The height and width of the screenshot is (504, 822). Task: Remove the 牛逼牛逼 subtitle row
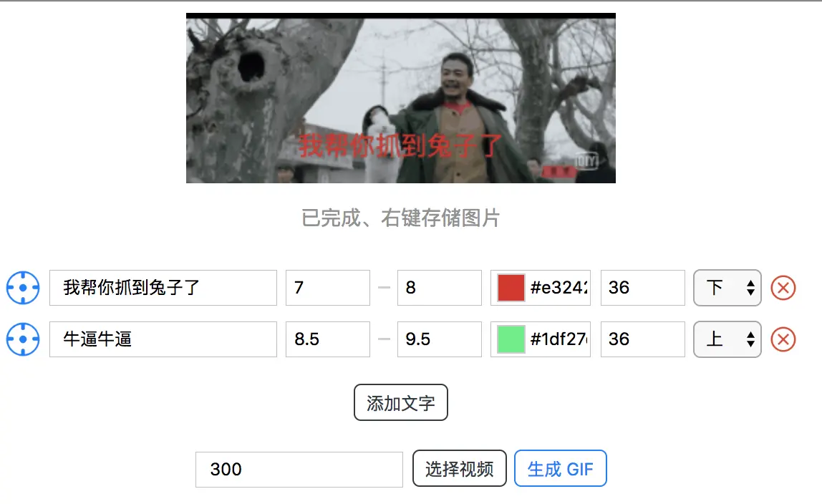pyautogui.click(x=783, y=339)
